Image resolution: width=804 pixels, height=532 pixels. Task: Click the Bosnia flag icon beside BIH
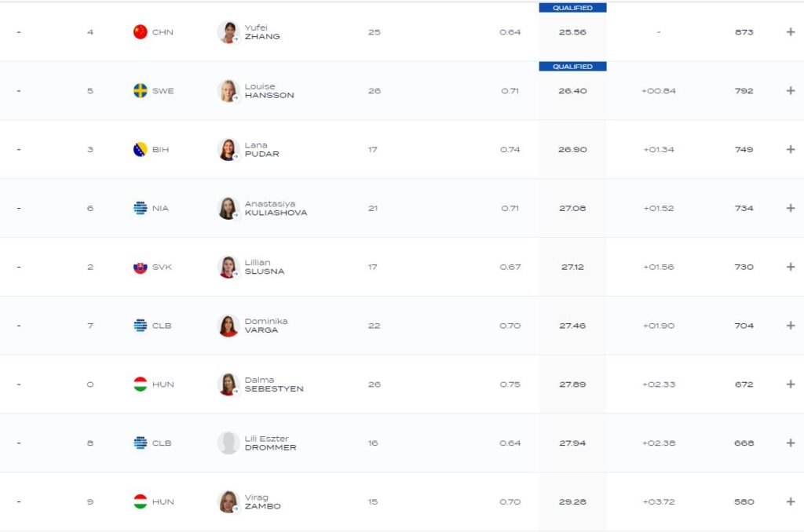click(141, 149)
